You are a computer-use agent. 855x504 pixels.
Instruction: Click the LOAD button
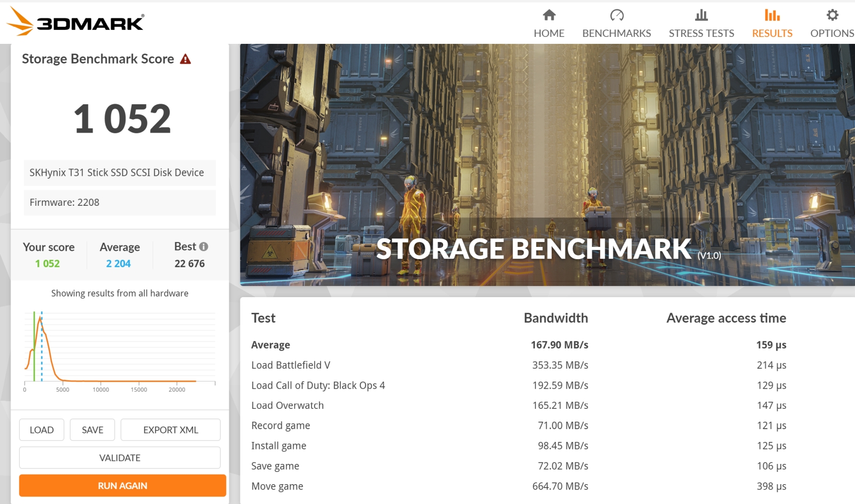tap(42, 430)
